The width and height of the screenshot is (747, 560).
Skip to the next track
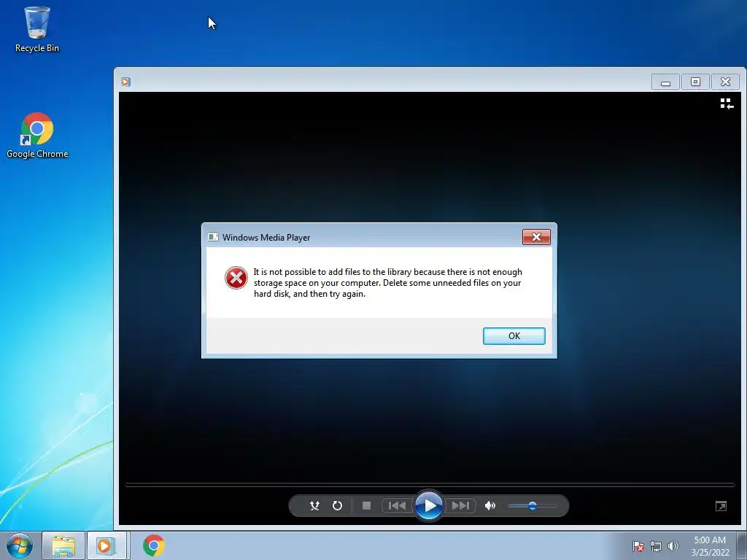point(460,506)
